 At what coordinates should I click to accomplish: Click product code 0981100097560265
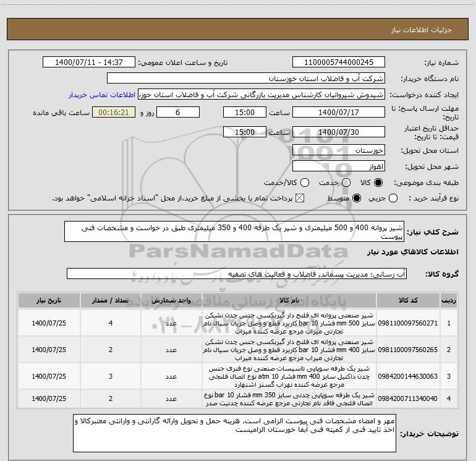408,350
